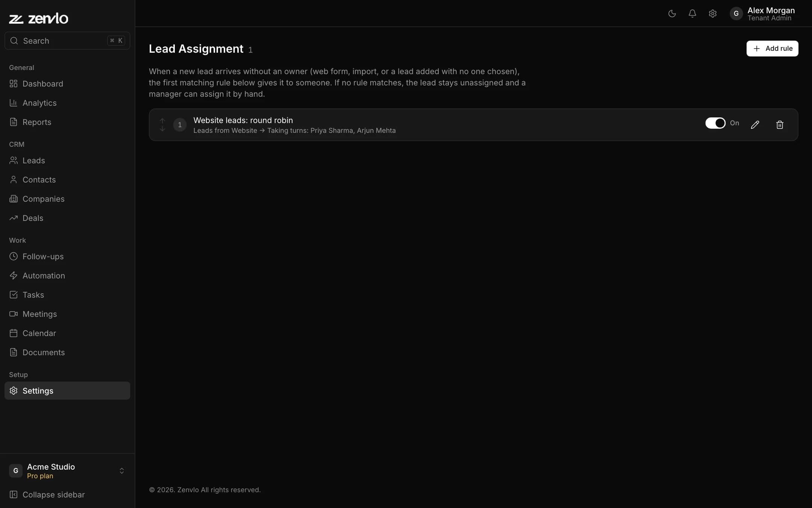Open Documents

(67, 352)
